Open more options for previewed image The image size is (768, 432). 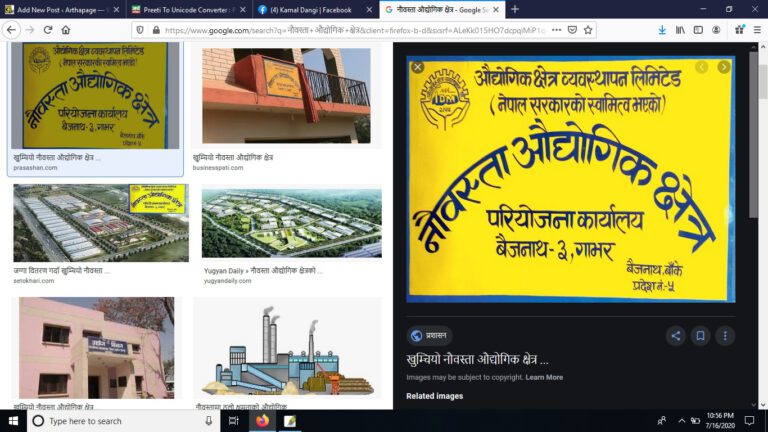tap(725, 336)
